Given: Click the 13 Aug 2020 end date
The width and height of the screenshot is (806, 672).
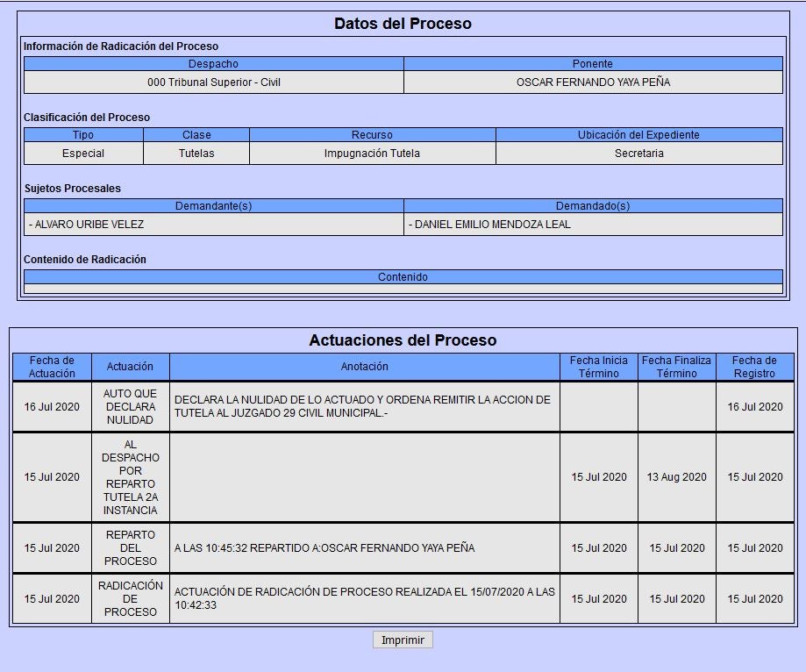Looking at the screenshot, I should (x=676, y=477).
